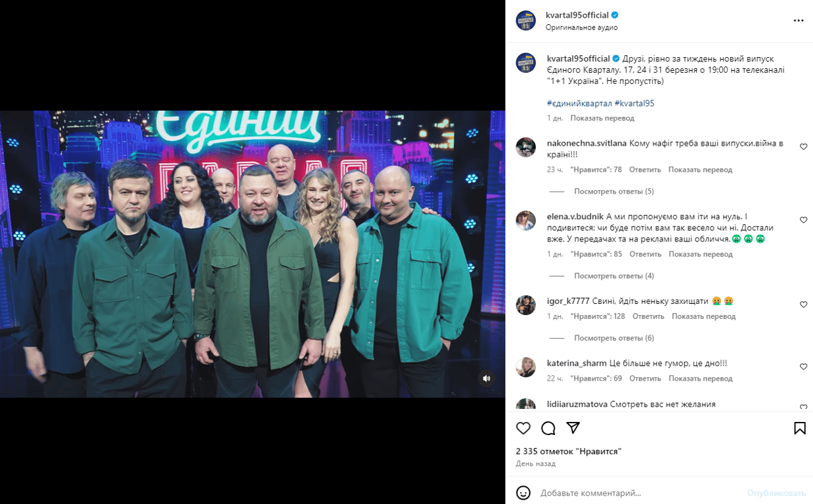The width and height of the screenshot is (813, 504).
Task: Open the three-dot more options menu
Action: tap(799, 20)
